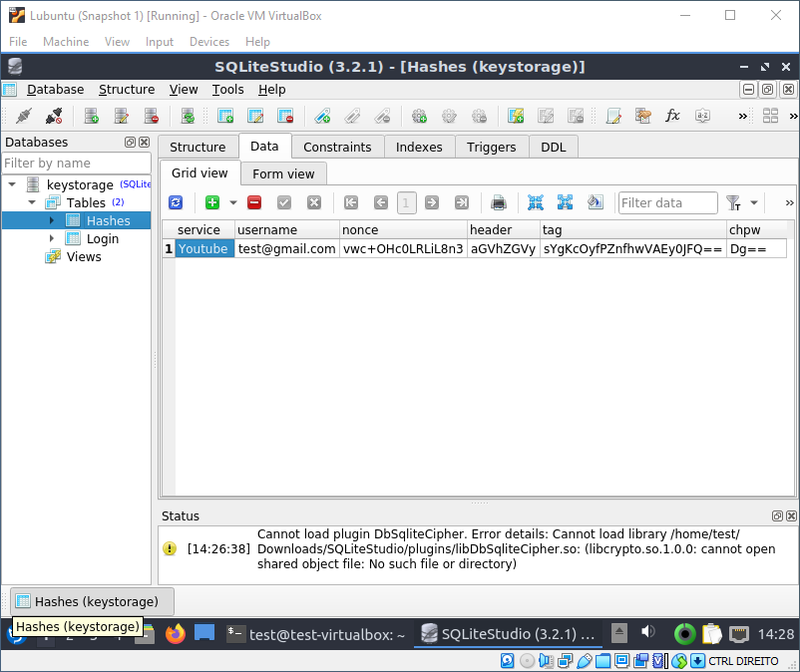Float the Databases panel

click(130, 143)
